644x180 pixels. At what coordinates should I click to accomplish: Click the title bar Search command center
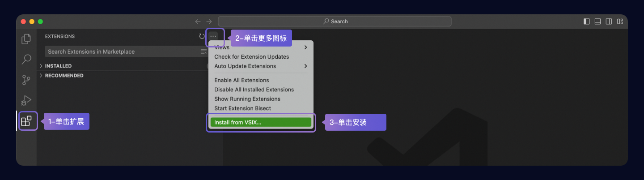[335, 21]
